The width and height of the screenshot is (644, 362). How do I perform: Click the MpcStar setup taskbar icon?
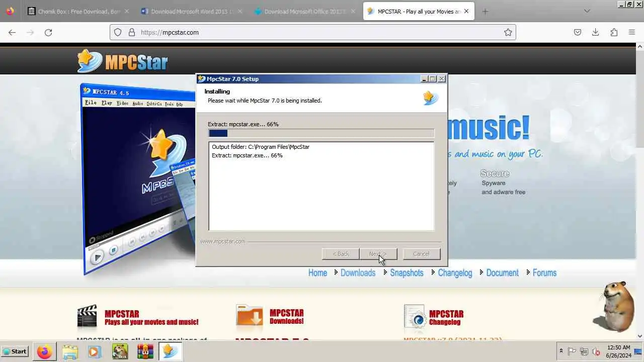170,351
